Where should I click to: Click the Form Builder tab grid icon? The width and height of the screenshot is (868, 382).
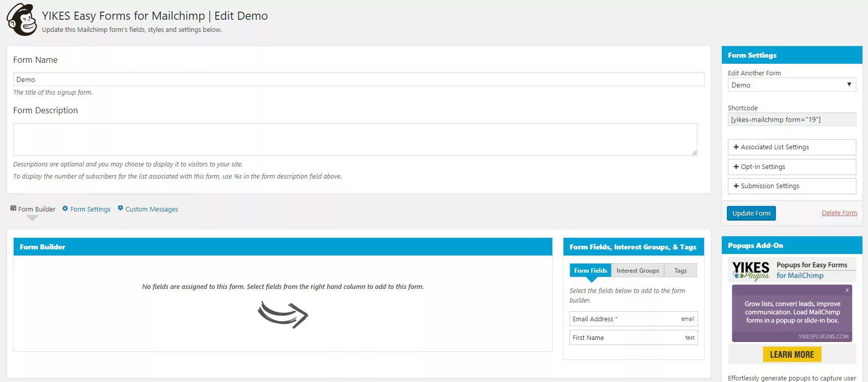[13, 208]
